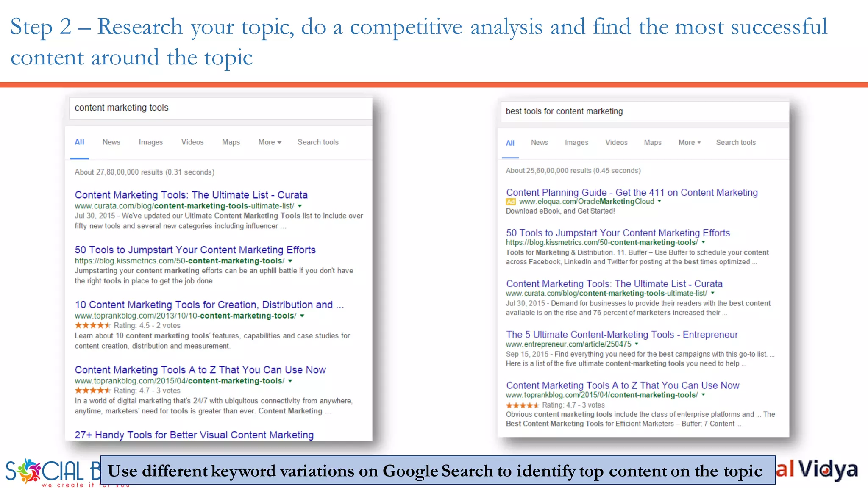Click the Digital Vidya logo
This screenshot has width=868, height=488.
pos(817,470)
